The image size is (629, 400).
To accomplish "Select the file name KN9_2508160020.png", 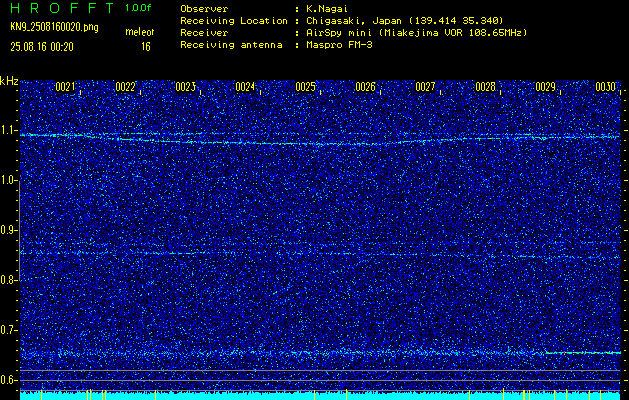I will click(54, 27).
